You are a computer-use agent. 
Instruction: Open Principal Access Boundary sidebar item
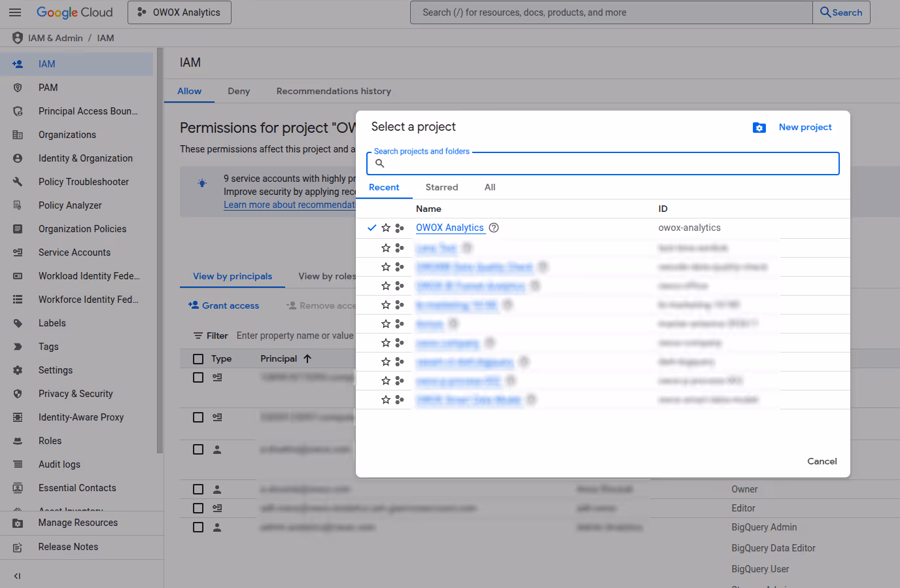tap(77, 111)
